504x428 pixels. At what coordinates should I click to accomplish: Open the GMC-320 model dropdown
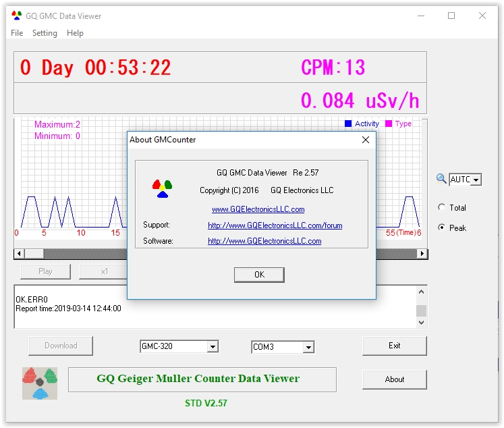tap(213, 346)
